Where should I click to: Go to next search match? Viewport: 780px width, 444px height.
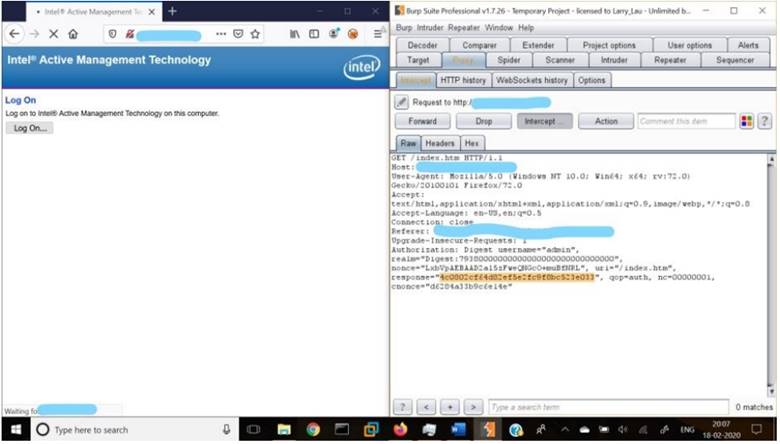coord(473,407)
